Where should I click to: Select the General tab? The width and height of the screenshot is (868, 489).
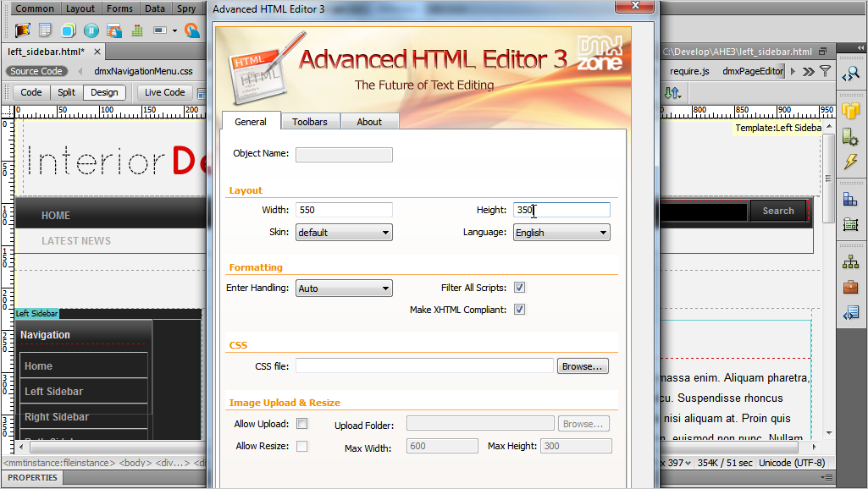[x=250, y=122]
